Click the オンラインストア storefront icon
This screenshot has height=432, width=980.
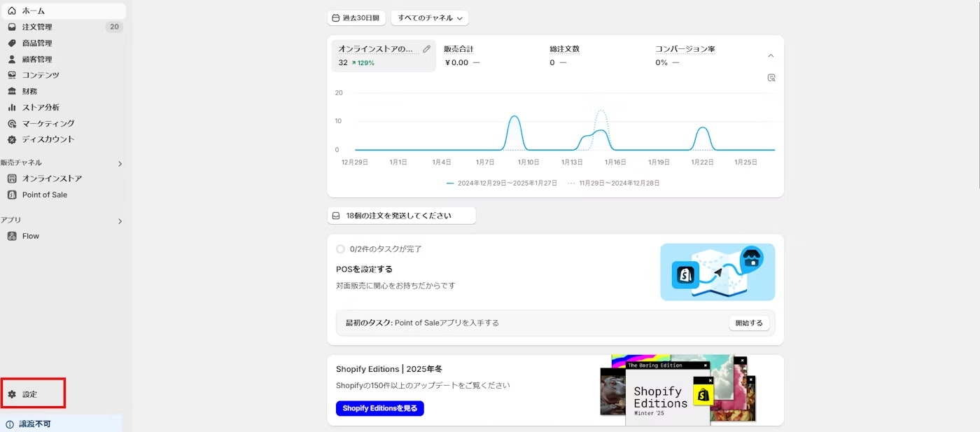tap(12, 179)
